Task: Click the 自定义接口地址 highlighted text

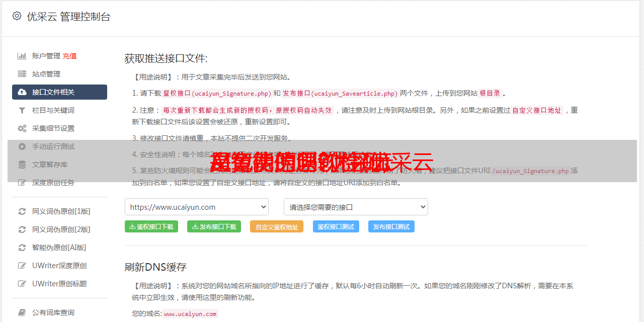Action: 537,110
